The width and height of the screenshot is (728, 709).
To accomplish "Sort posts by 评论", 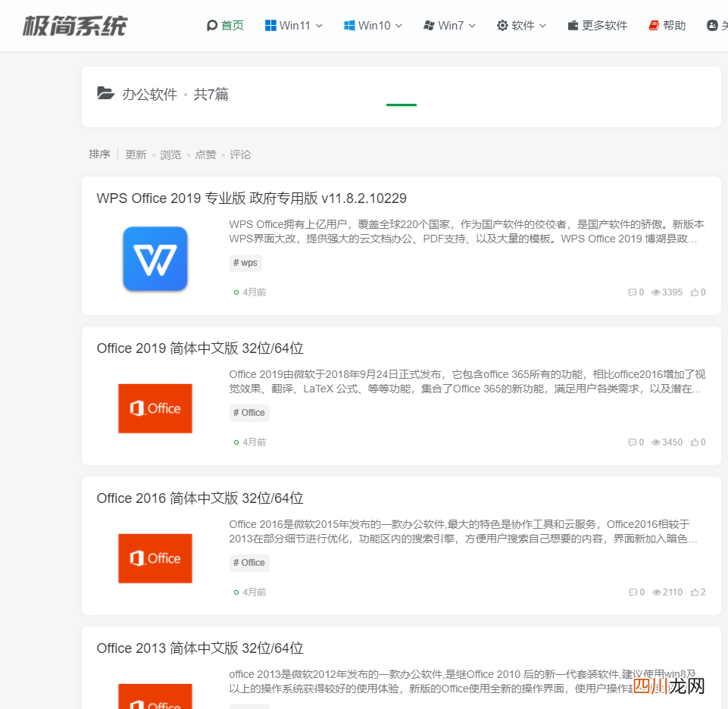I will click(240, 155).
